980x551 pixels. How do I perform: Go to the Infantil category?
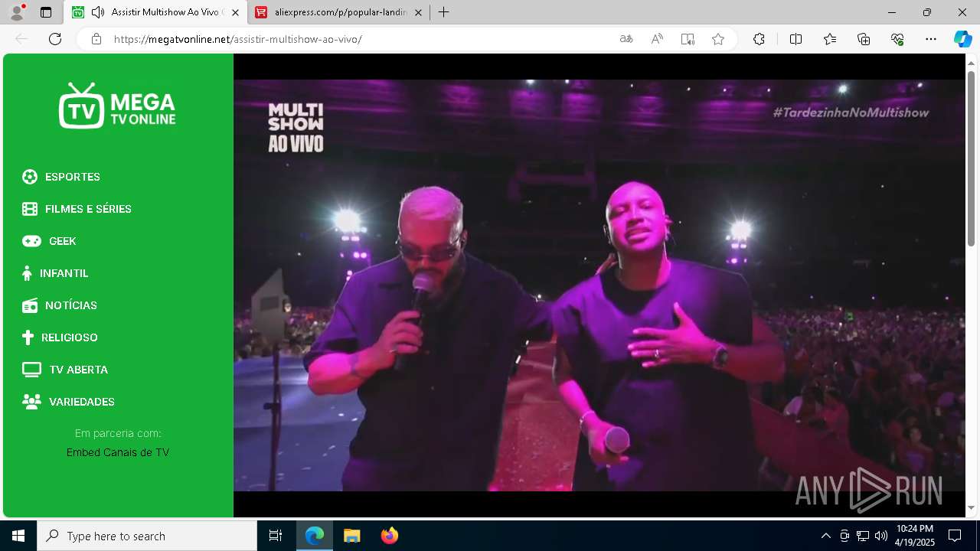click(x=64, y=273)
